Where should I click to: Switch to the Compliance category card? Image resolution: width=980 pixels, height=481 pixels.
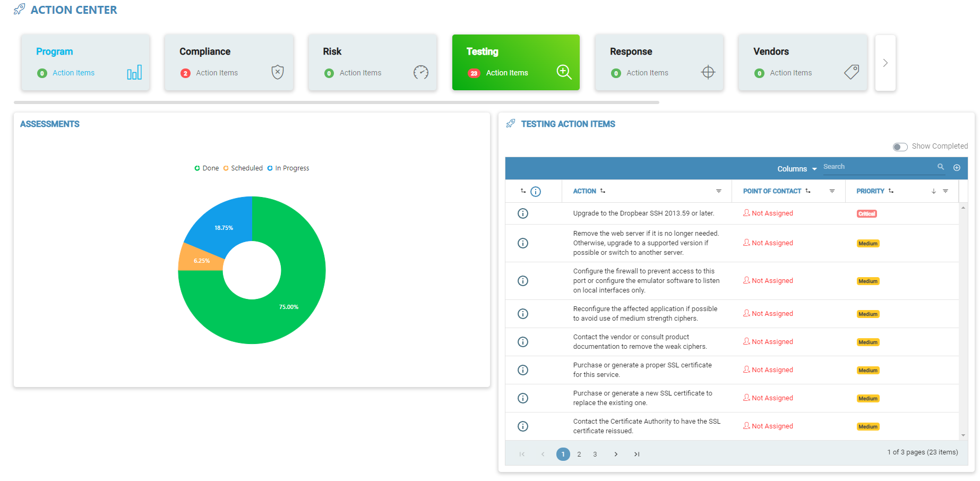tap(229, 62)
